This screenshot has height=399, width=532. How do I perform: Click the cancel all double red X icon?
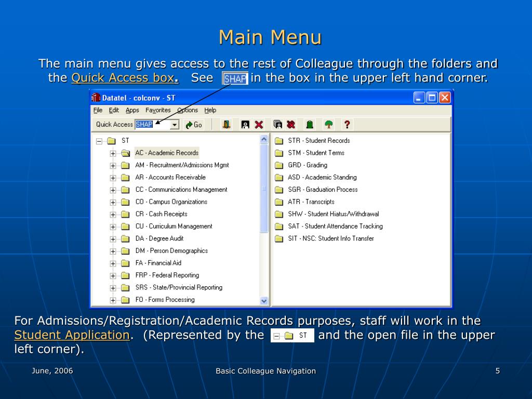(291, 125)
